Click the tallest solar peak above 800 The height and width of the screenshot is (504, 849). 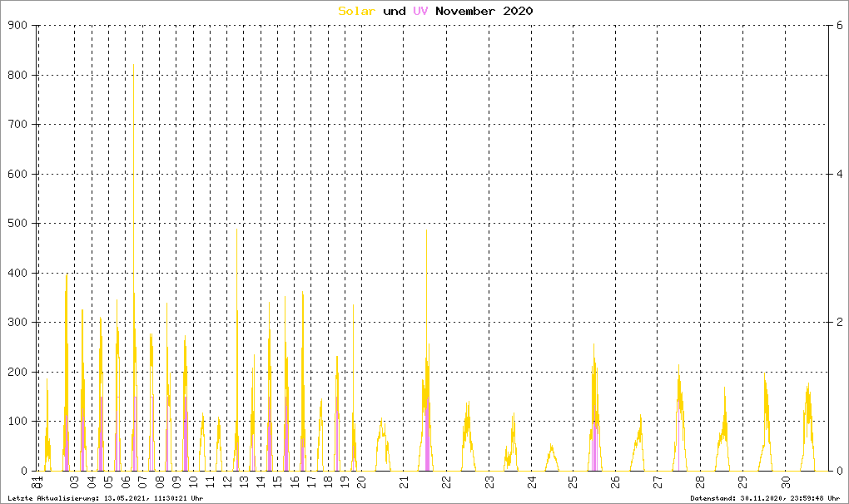(134, 65)
